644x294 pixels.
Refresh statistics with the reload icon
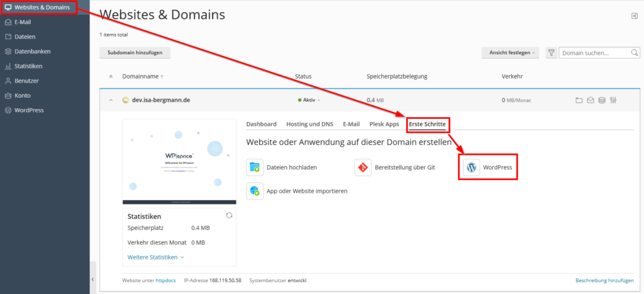click(x=229, y=215)
